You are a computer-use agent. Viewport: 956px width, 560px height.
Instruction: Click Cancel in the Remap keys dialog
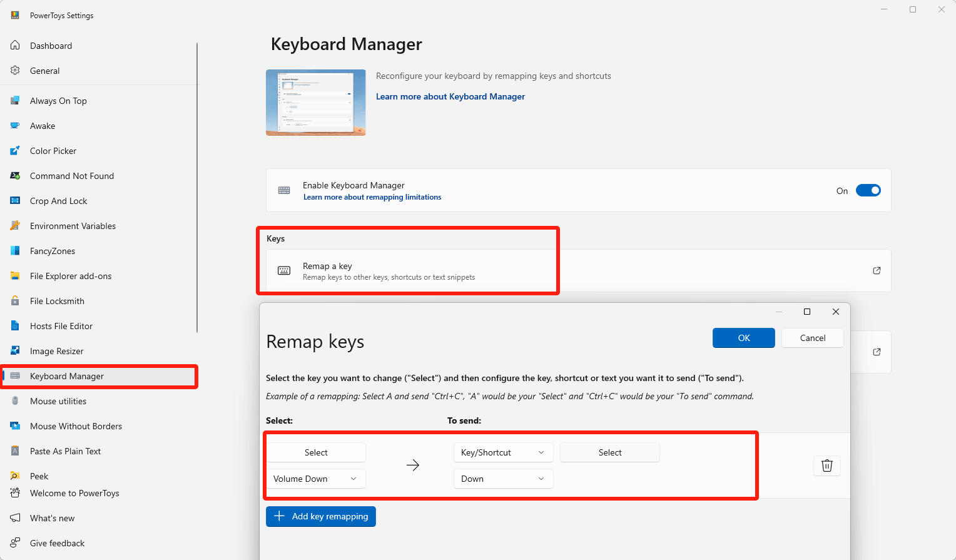click(813, 338)
